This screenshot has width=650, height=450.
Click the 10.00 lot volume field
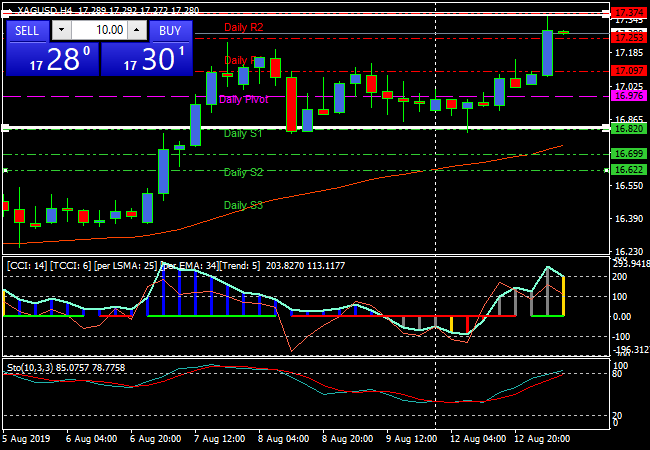point(97,31)
